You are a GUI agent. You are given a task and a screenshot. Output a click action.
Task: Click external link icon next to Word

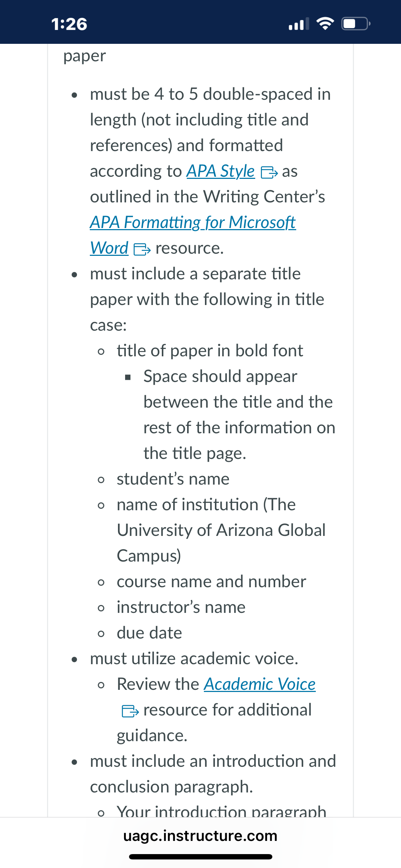tap(142, 249)
